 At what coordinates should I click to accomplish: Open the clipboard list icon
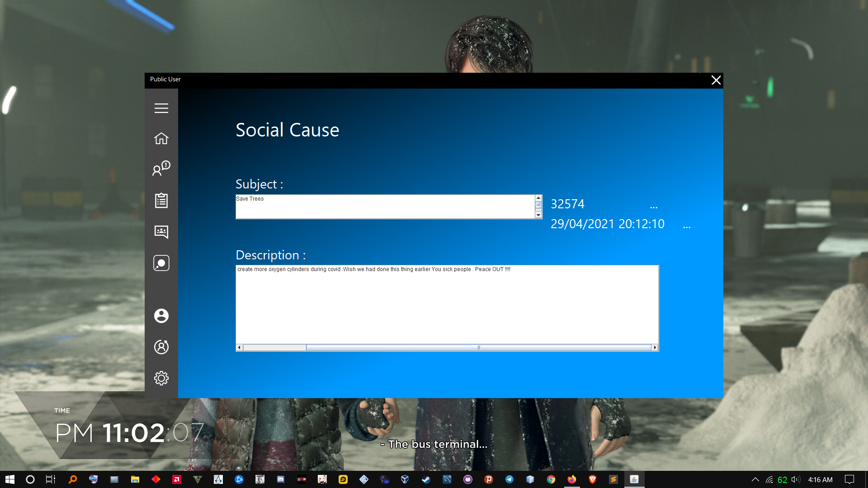click(x=161, y=200)
